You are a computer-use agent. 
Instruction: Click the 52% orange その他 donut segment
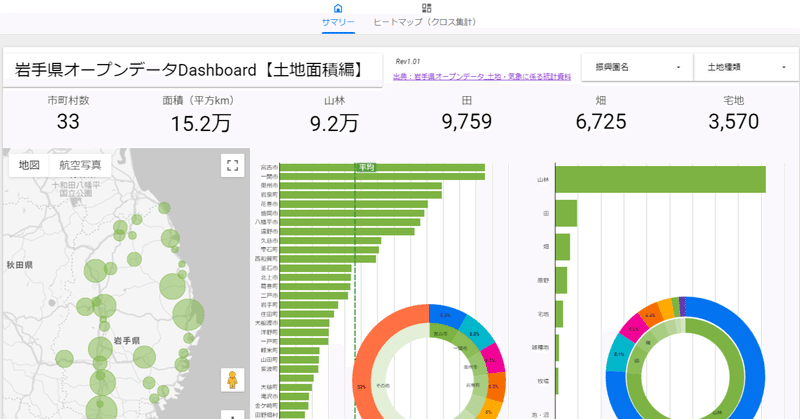pos(362,387)
